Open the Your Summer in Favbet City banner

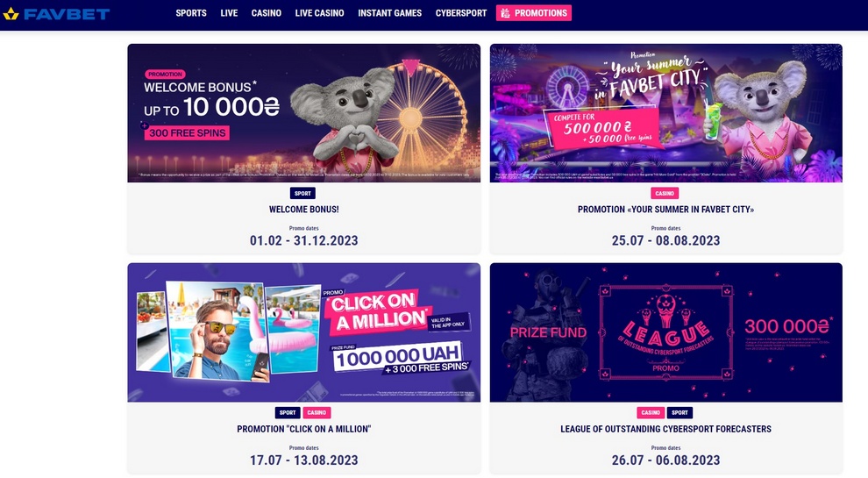pos(666,113)
